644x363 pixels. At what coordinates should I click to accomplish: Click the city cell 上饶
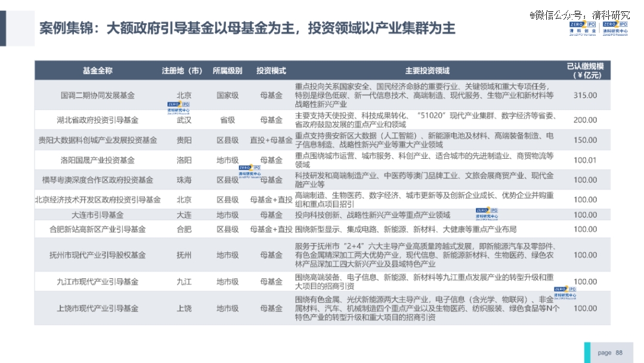pyautogui.click(x=184, y=308)
